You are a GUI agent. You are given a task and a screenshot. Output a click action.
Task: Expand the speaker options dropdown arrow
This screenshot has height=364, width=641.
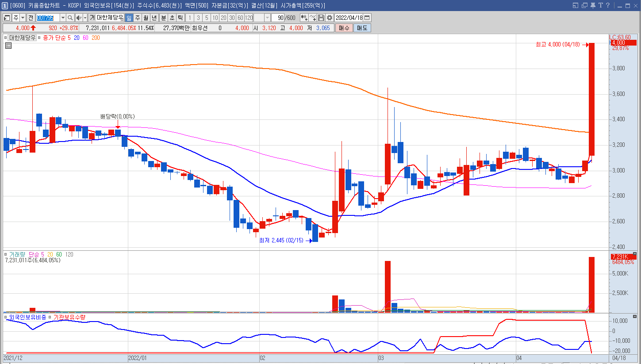[84, 18]
